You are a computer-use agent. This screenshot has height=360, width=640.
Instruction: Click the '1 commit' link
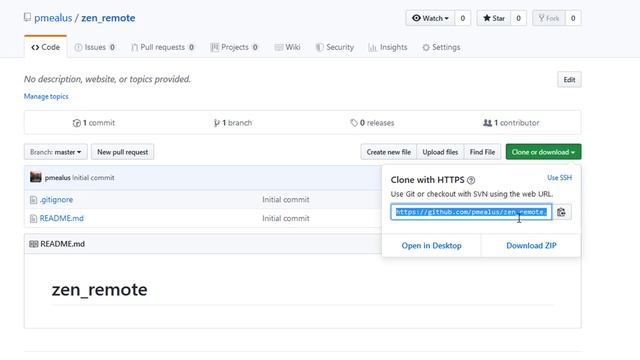pos(94,123)
